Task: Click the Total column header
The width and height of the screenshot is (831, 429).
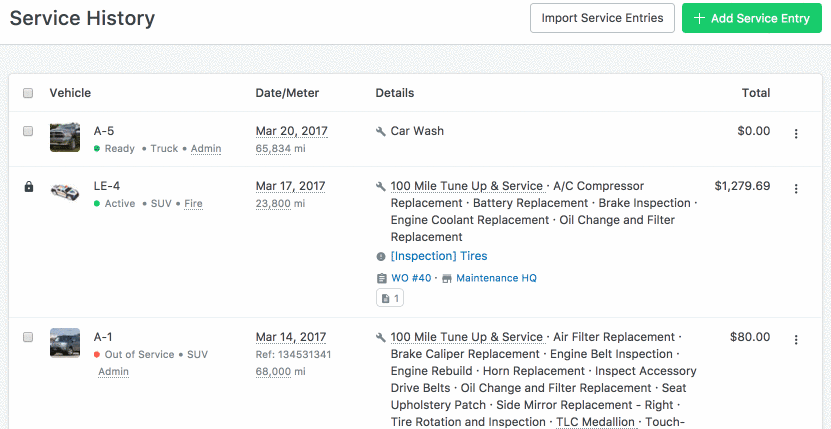Action: click(756, 93)
